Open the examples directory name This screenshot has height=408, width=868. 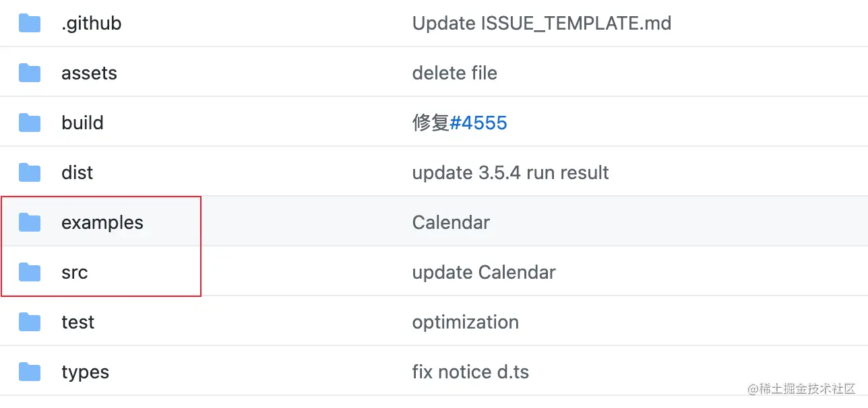point(102,223)
